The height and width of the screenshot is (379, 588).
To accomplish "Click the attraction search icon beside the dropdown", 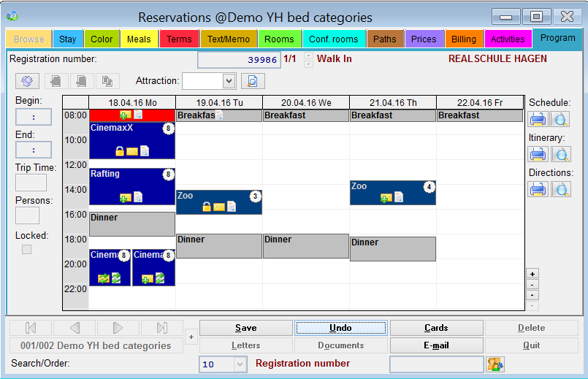I will tap(253, 81).
